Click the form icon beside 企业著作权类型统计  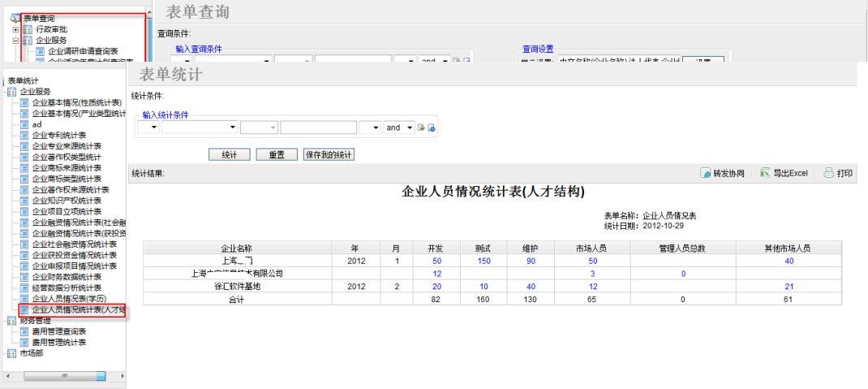pos(24,158)
